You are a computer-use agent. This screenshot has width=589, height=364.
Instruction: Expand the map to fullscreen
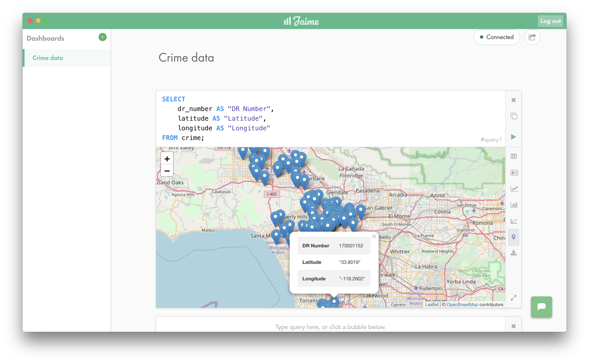tap(513, 298)
